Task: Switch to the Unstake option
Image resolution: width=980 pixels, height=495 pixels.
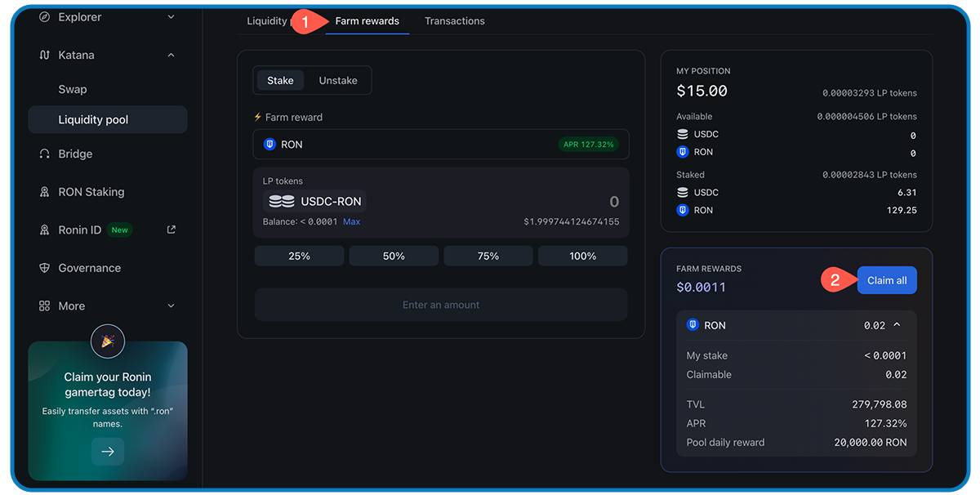Action: (x=338, y=80)
